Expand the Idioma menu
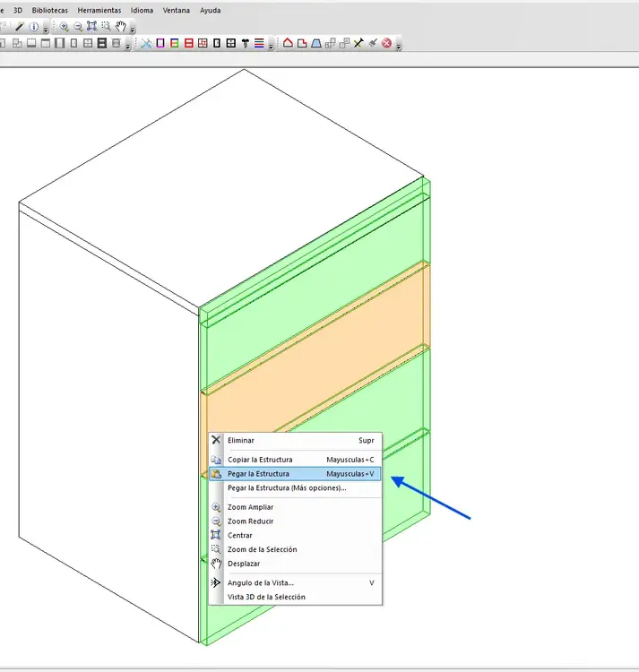This screenshot has width=639, height=672. [142, 10]
